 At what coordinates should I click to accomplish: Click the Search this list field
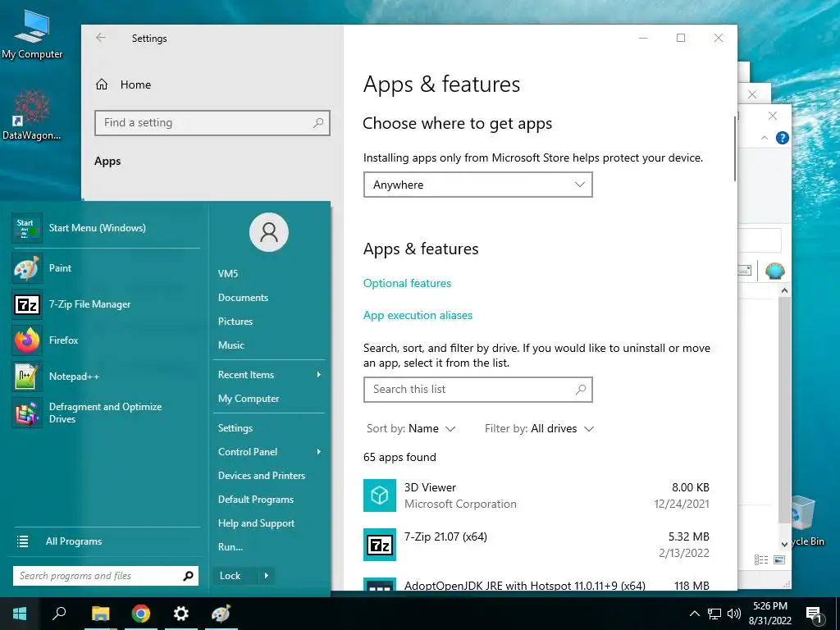(x=478, y=390)
